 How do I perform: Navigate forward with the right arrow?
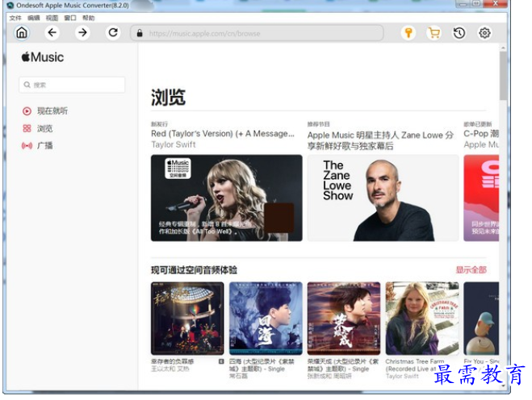[x=82, y=33]
